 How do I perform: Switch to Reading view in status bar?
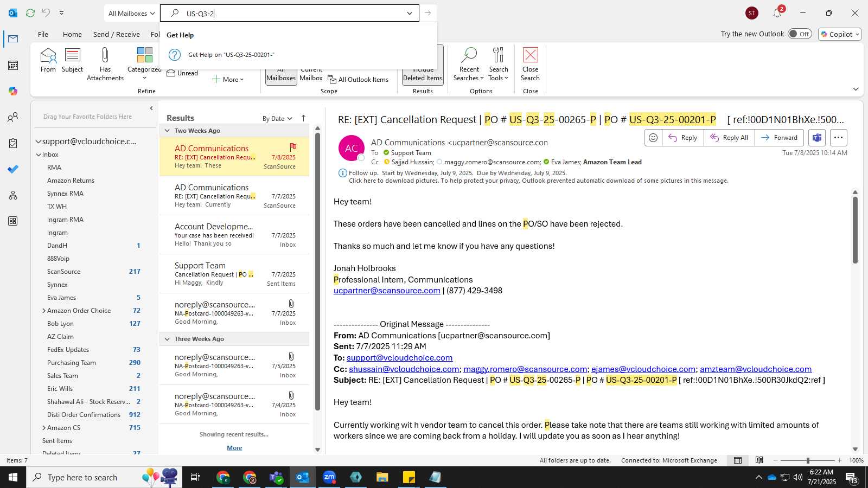click(759, 460)
